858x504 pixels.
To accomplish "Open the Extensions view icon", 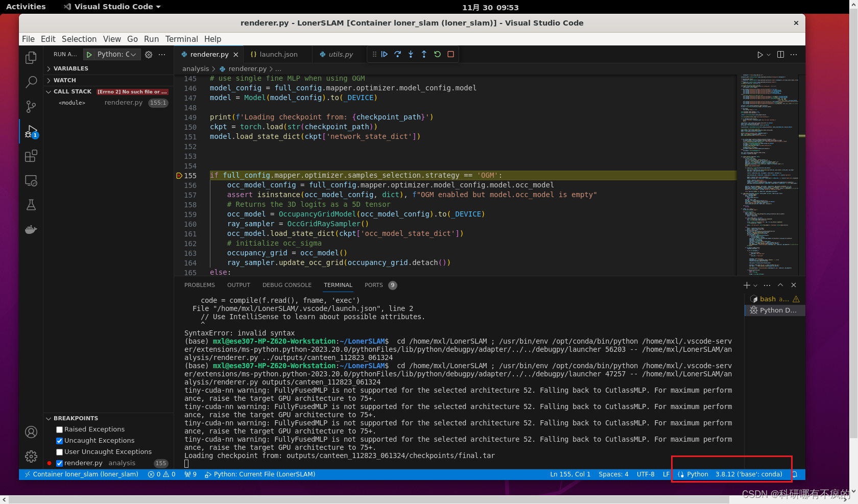I will click(31, 156).
